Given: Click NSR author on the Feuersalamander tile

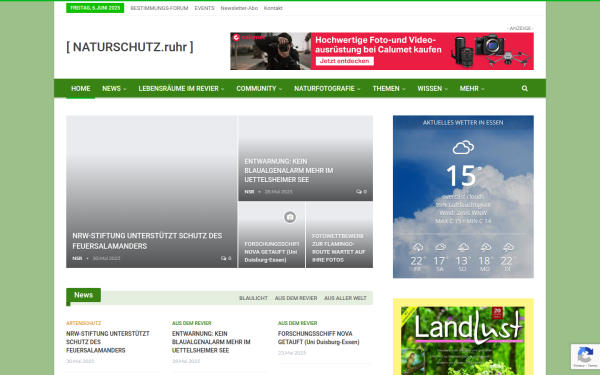Looking at the screenshot, I should tap(77, 258).
